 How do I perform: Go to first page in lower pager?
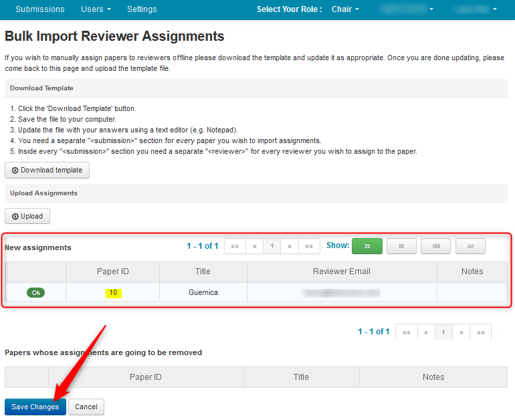[x=407, y=332]
